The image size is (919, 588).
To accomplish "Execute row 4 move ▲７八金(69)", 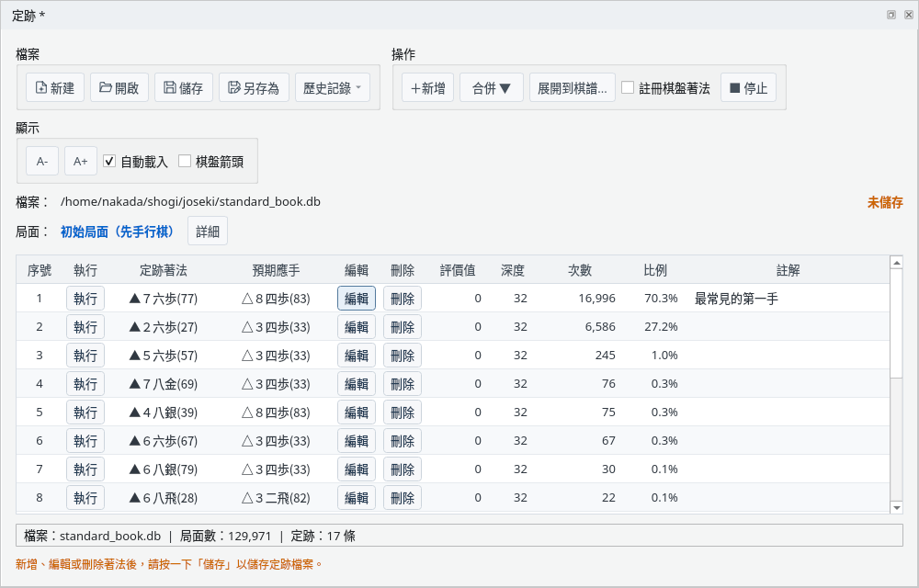I will (85, 384).
